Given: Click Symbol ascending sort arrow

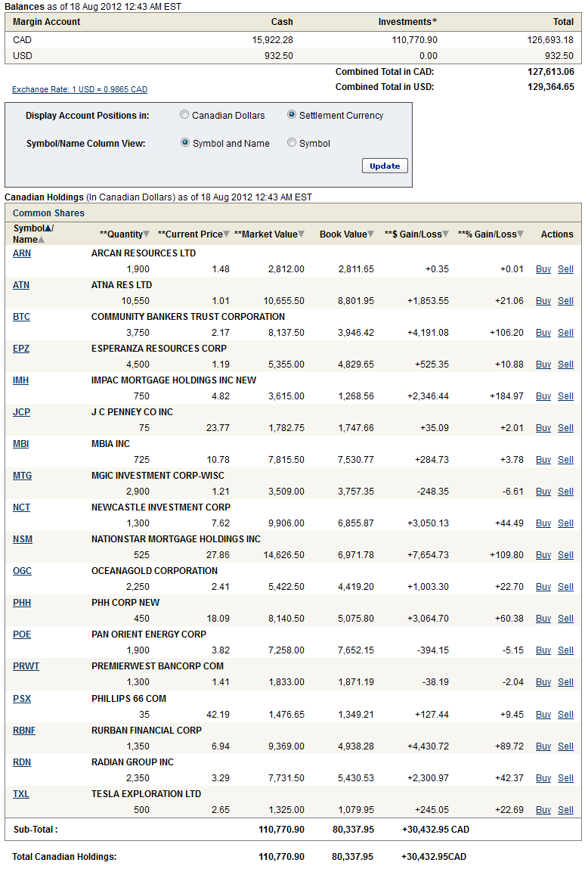Looking at the screenshot, I should (49, 228).
